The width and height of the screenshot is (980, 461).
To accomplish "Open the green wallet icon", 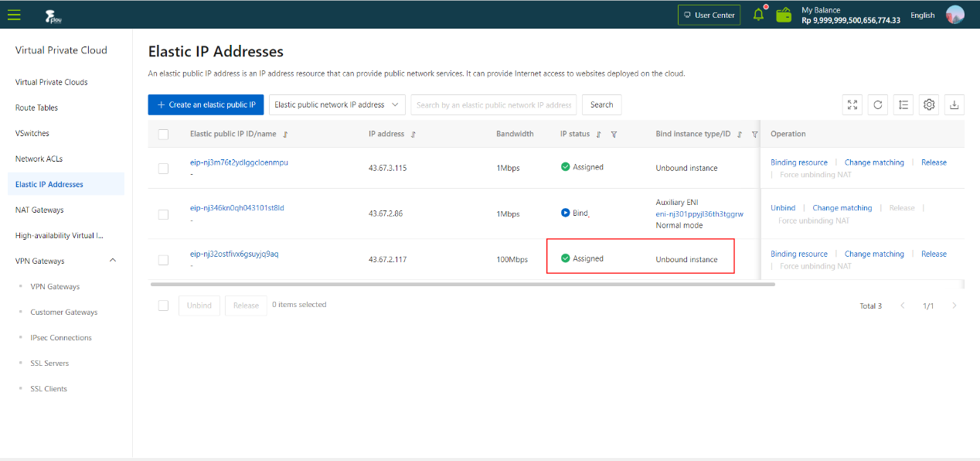I will point(784,15).
